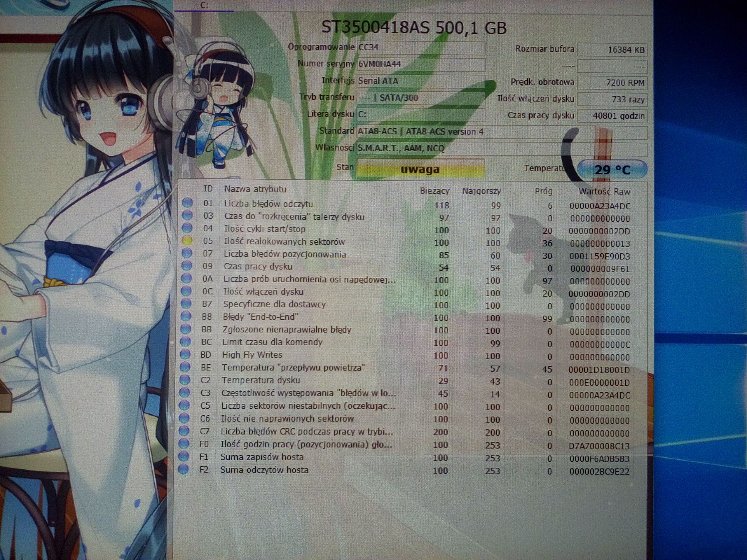Click the status orb for attribute C7
The height and width of the screenshot is (560, 747).
tap(184, 430)
